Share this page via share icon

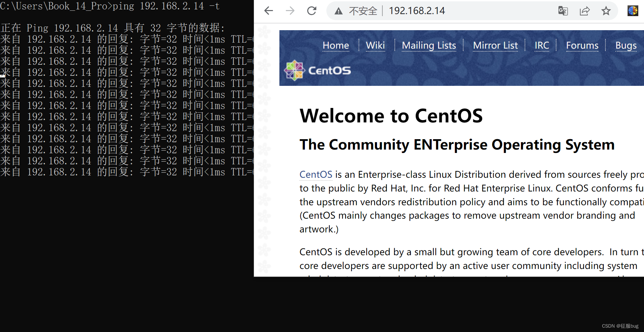(585, 11)
